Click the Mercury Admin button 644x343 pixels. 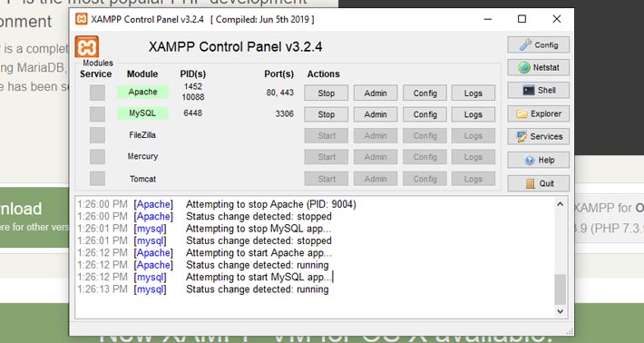click(376, 157)
